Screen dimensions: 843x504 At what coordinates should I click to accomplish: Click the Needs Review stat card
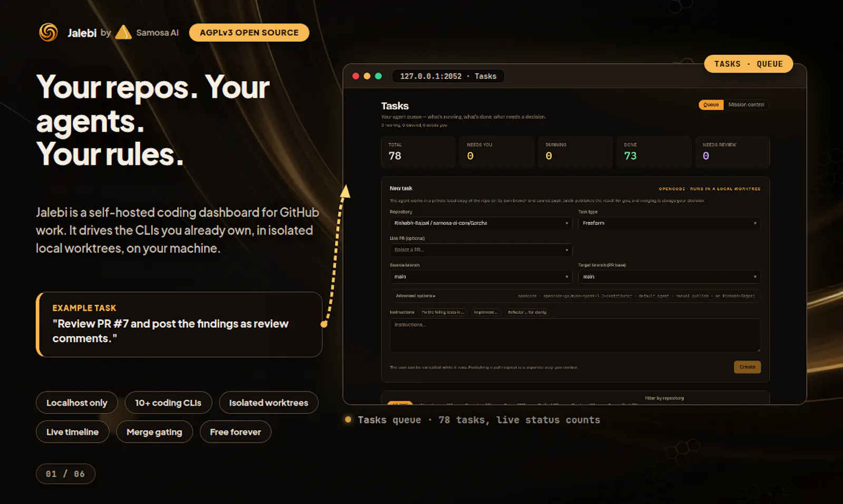(733, 152)
